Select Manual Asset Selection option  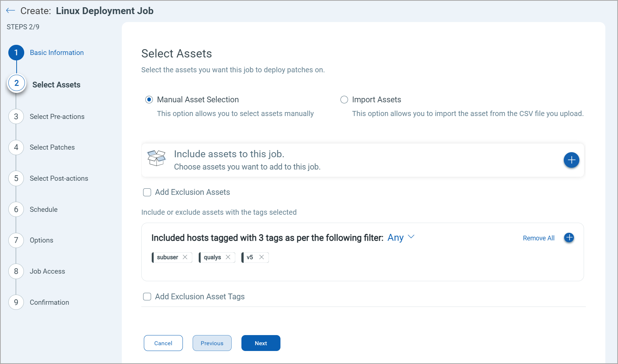(149, 99)
